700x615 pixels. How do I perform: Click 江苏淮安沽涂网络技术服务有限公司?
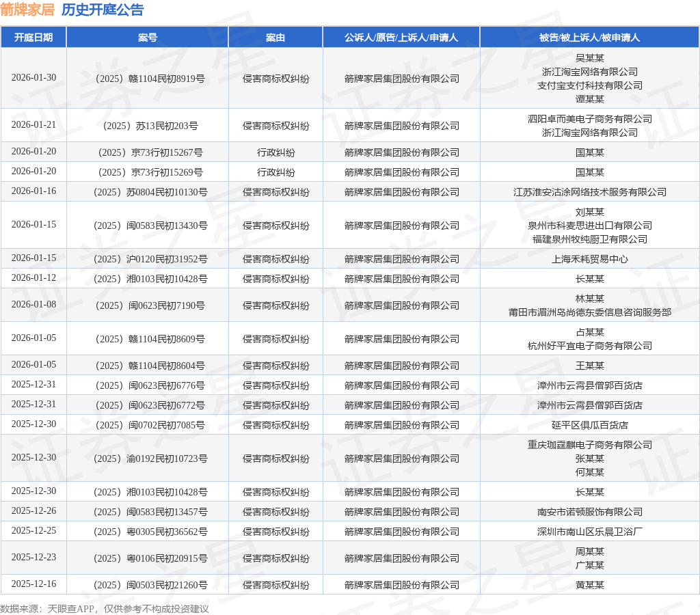click(x=590, y=192)
